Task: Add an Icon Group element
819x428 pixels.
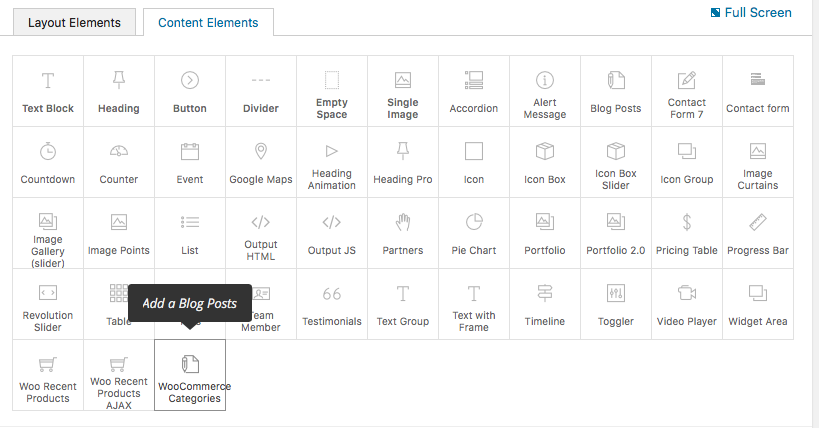Action: (x=687, y=163)
